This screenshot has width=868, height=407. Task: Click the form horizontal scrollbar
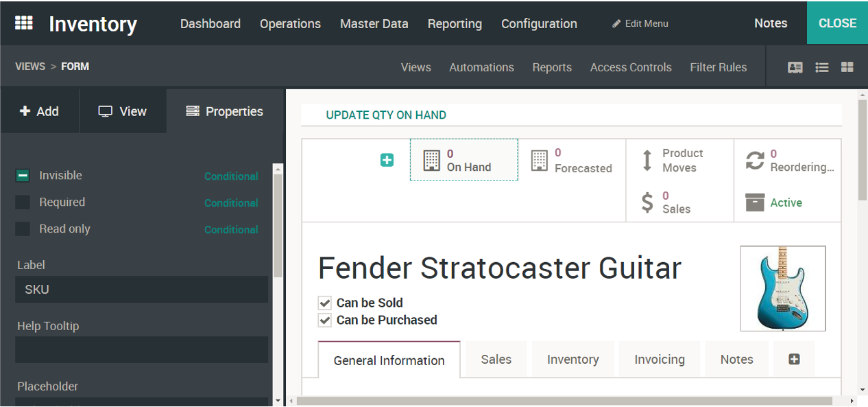click(564, 401)
